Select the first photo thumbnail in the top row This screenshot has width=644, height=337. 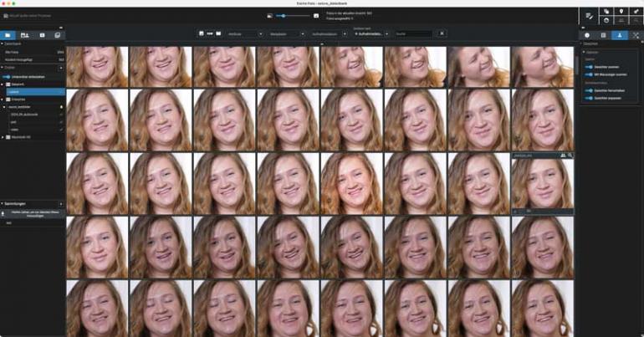tap(97, 67)
